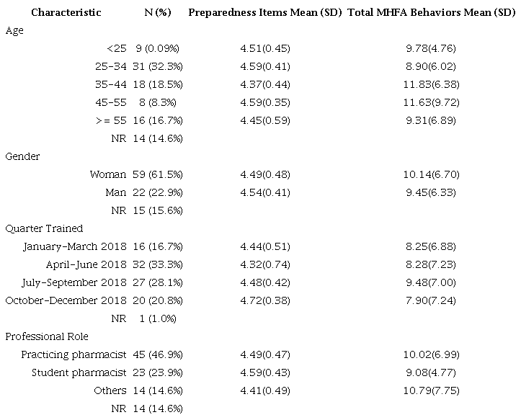The width and height of the screenshot is (521, 420).
Task: Click the 4.72(0.38) preparedness value
Action: (264, 300)
